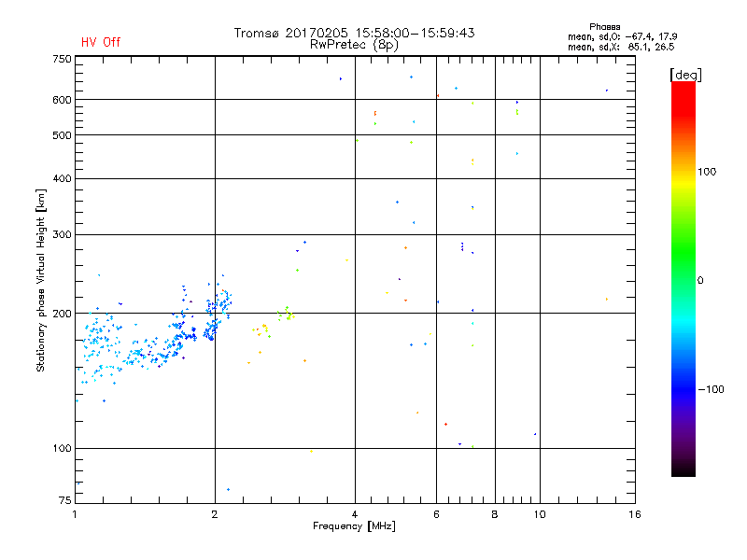Click the x-axis '8' tick label
The width and height of the screenshot is (747, 560).
pyautogui.click(x=495, y=514)
